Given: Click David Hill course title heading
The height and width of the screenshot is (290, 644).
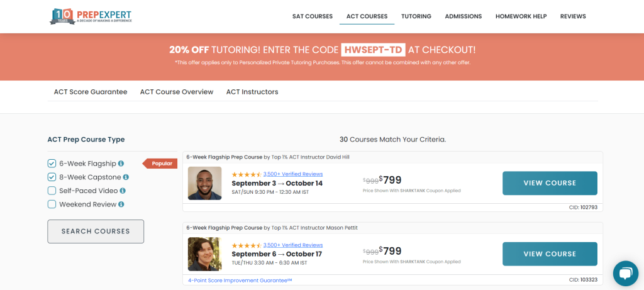Looking at the screenshot, I should (x=268, y=157).
